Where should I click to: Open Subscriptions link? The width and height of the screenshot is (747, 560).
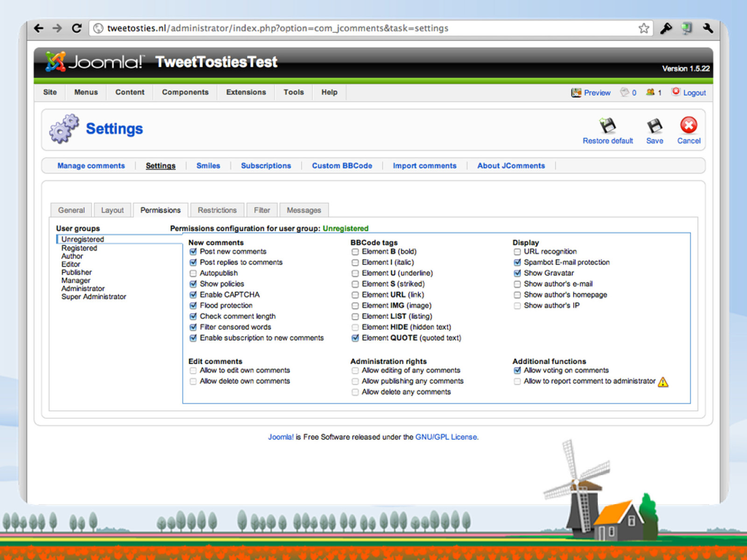[266, 166]
